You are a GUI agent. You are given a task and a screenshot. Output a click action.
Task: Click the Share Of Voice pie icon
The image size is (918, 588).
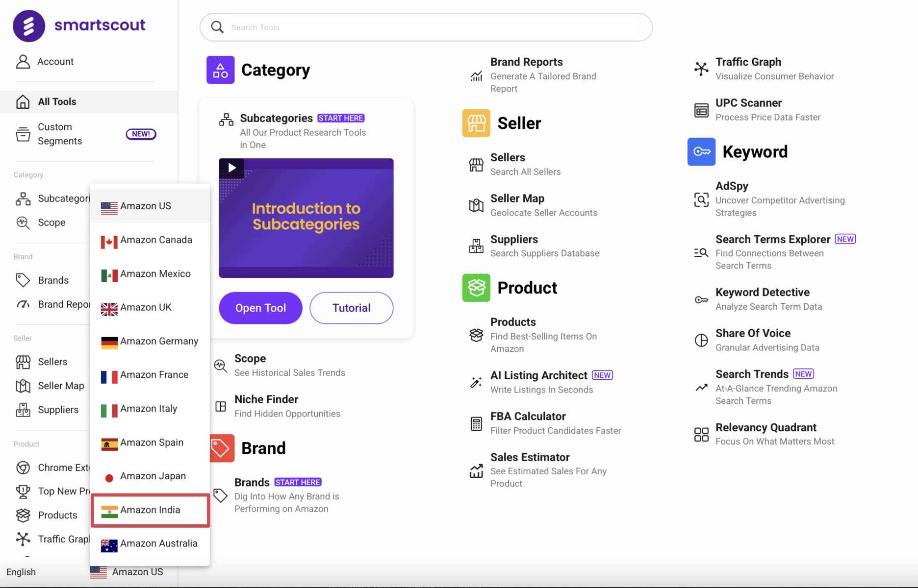pos(701,340)
